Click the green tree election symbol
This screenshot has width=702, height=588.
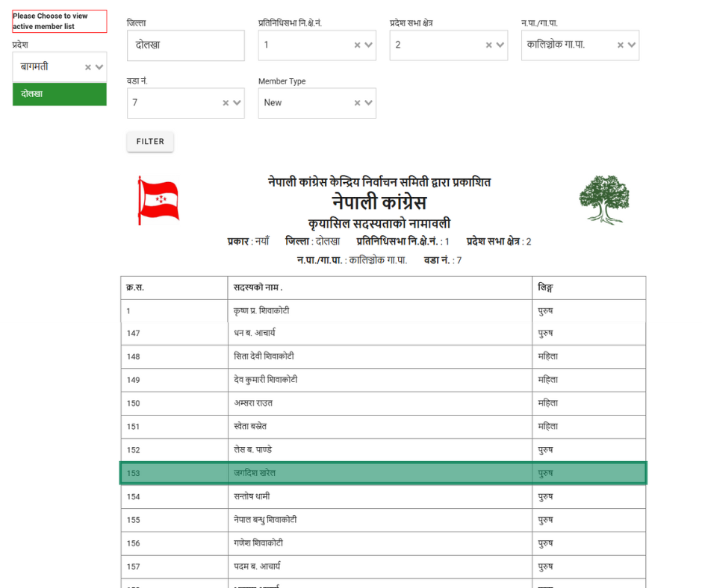pos(604,199)
